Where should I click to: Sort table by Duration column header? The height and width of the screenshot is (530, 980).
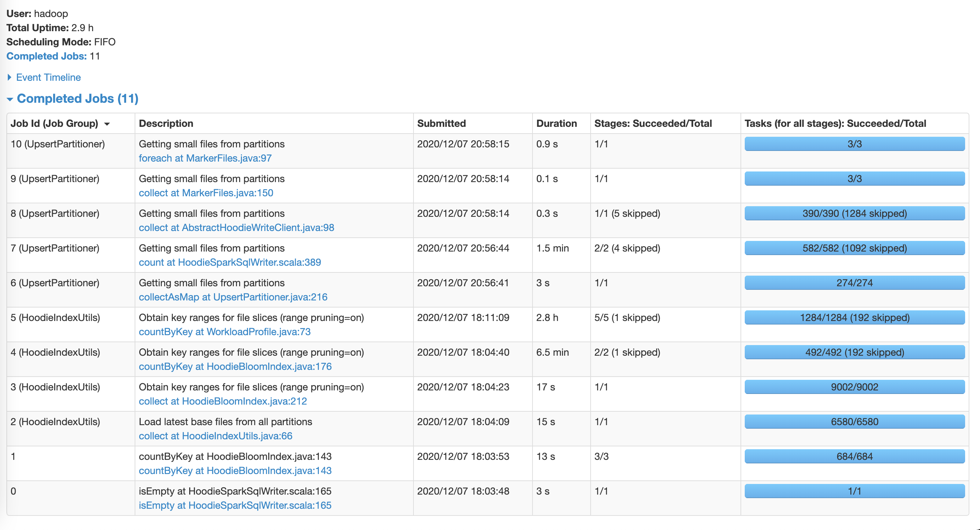click(x=556, y=123)
